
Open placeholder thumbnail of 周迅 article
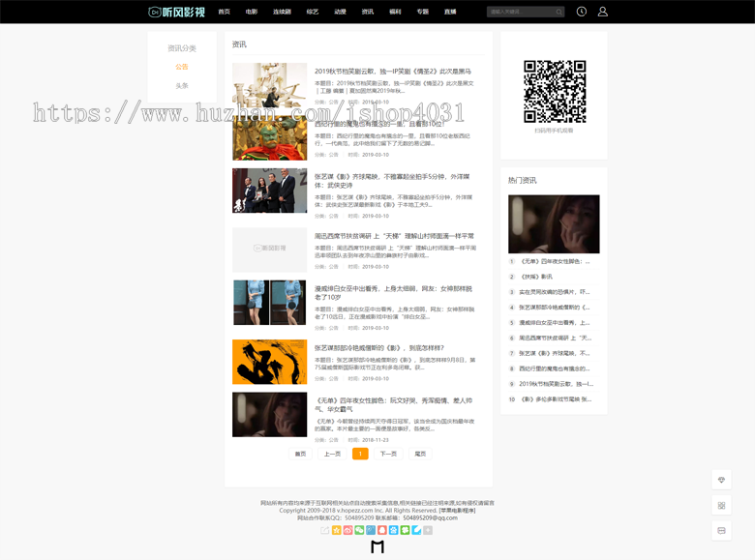(x=270, y=250)
